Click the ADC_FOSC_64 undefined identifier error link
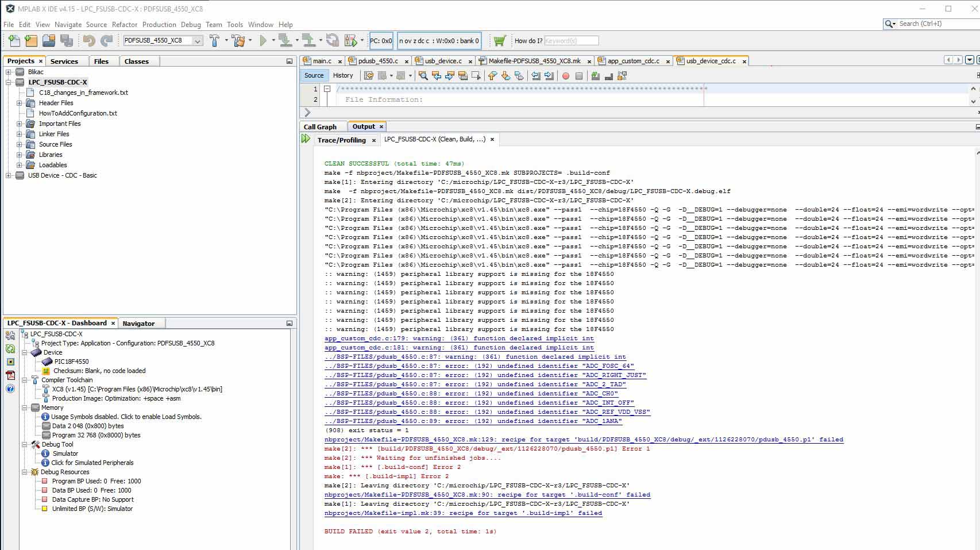The width and height of the screenshot is (980, 550). [479, 366]
